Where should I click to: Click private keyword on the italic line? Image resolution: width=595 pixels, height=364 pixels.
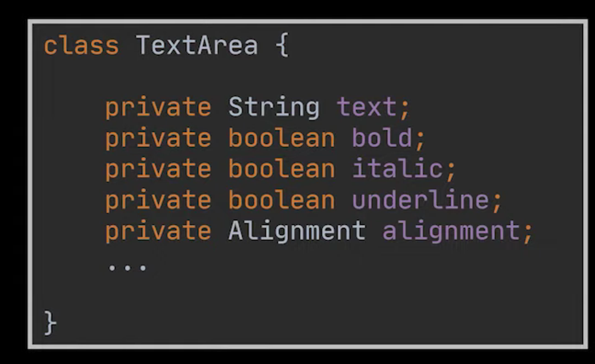pyautogui.click(x=158, y=170)
